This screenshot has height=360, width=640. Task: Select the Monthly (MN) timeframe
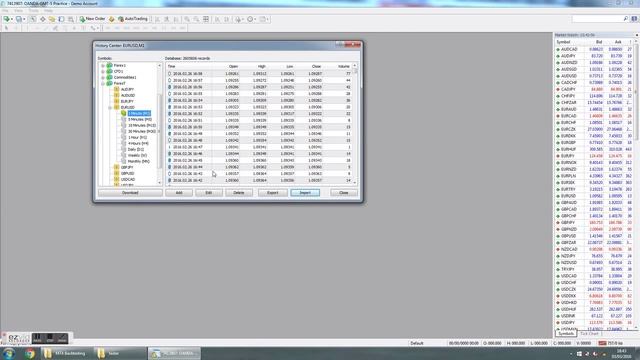[139, 161]
